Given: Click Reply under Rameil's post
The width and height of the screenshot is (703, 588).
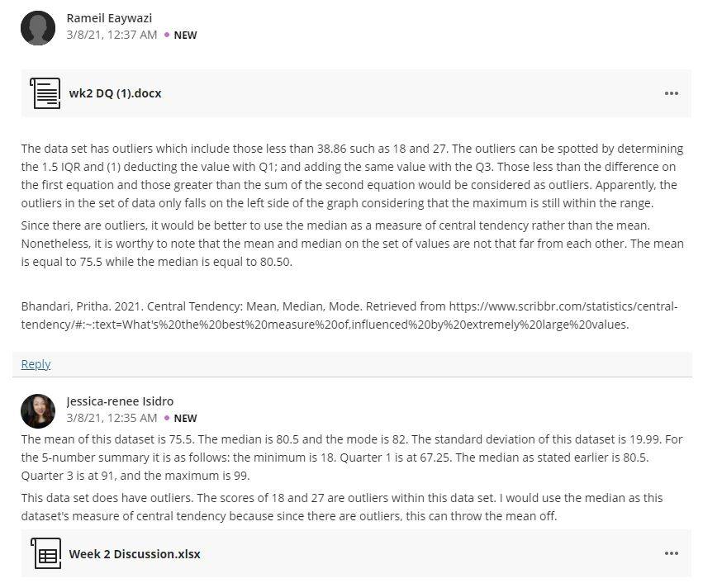Looking at the screenshot, I should [36, 364].
